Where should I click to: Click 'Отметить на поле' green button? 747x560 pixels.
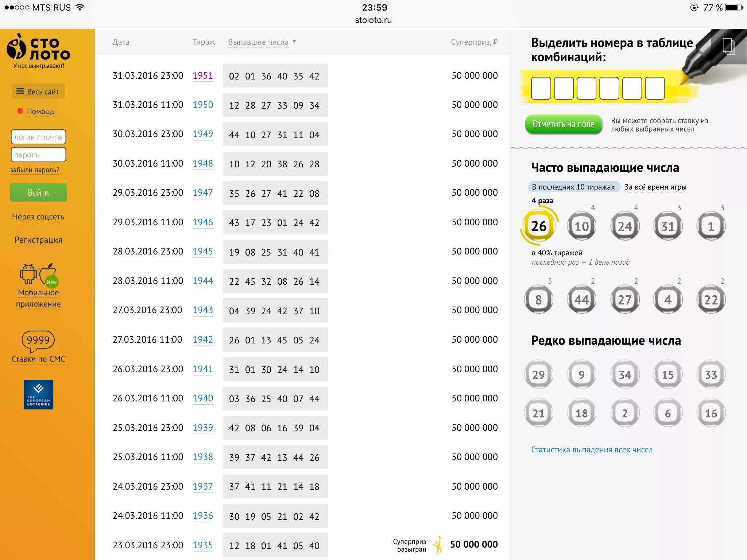click(564, 124)
